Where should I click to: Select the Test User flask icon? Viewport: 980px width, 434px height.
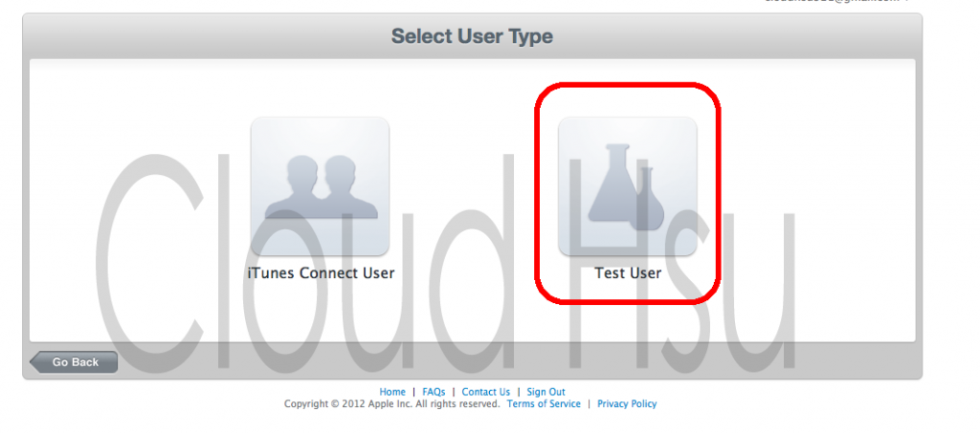pyautogui.click(x=628, y=186)
